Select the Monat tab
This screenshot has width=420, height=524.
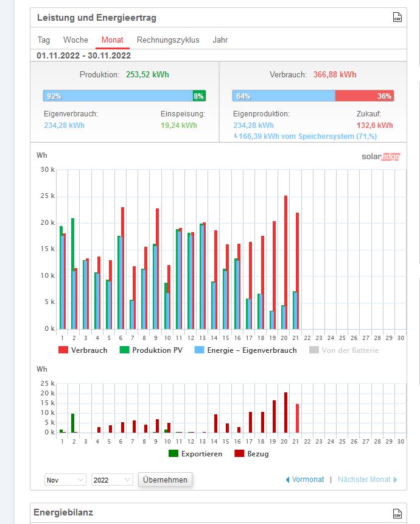click(113, 40)
